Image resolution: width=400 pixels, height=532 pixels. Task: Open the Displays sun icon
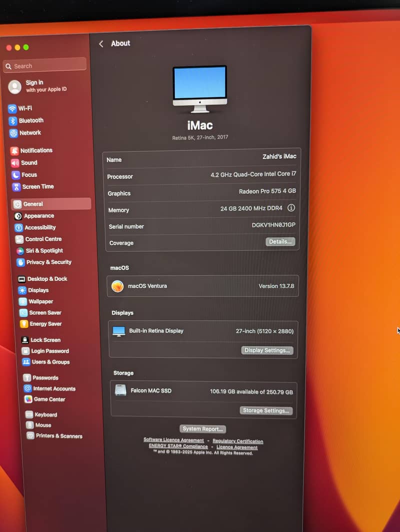tap(23, 290)
